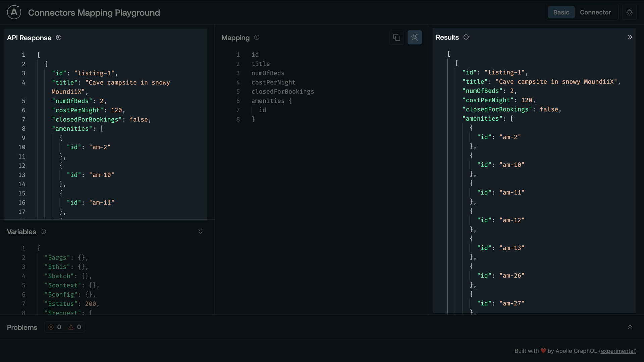Click the Mapping panel info icon
644x362 pixels.
click(x=257, y=38)
